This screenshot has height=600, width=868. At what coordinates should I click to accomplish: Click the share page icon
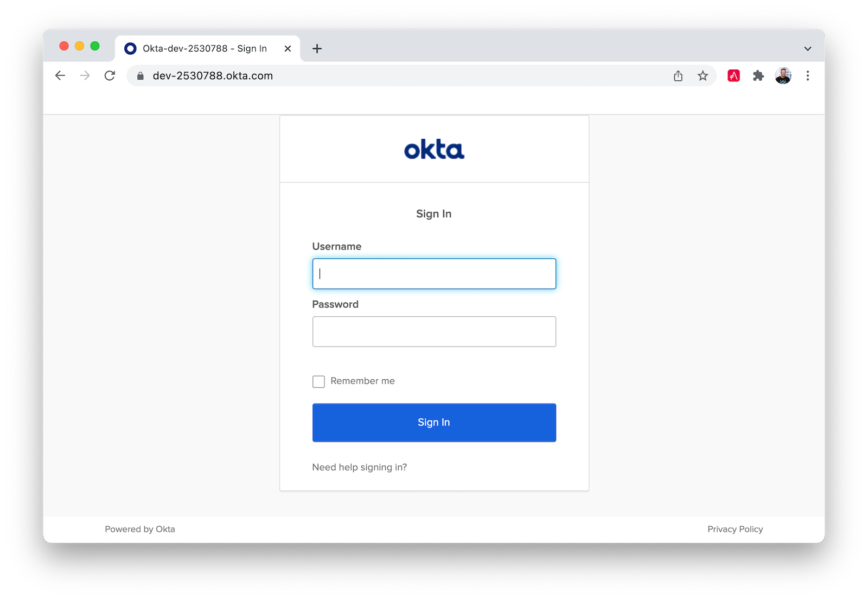(678, 76)
